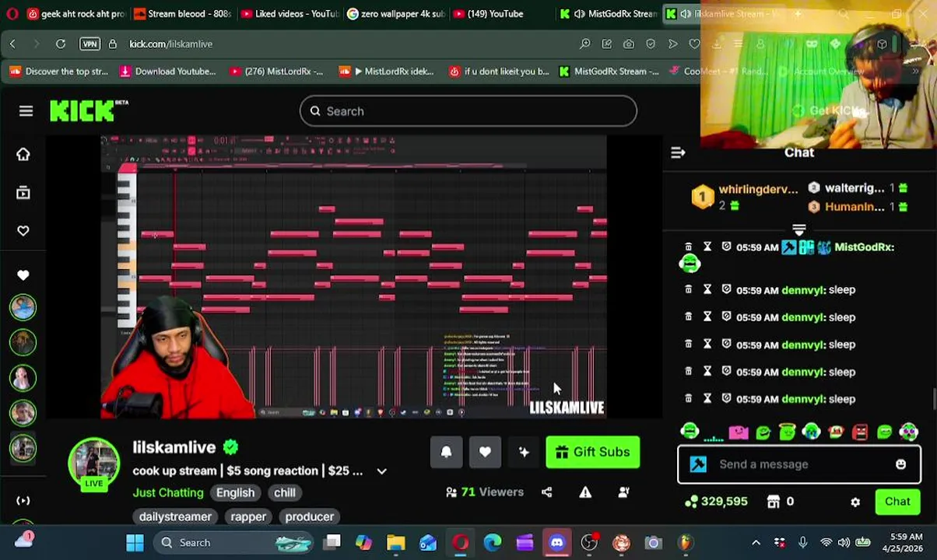Expand the sidebar with the arrows icon
This screenshot has width=937, height=560.
point(23,501)
